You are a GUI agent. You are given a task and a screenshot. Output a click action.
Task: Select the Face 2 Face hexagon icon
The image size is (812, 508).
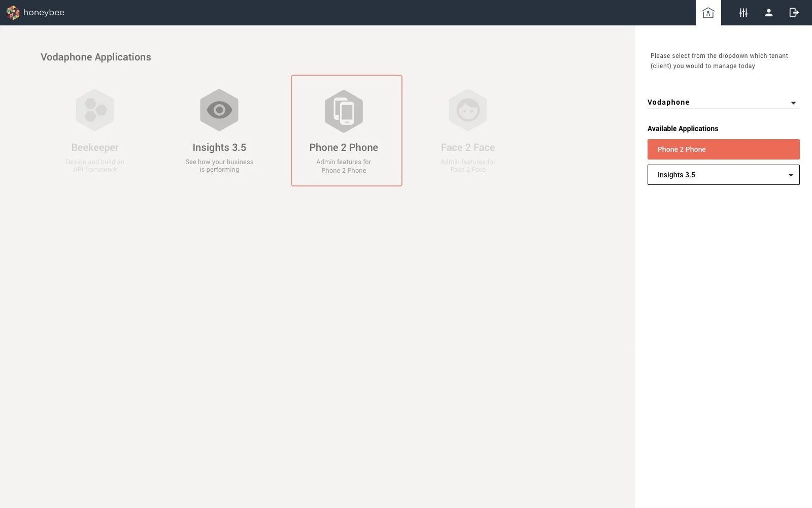[x=468, y=110]
